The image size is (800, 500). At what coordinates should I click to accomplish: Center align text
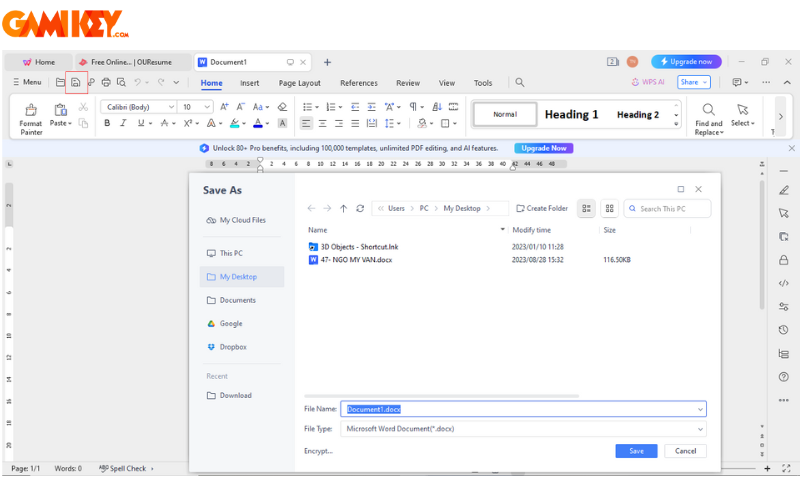coord(322,123)
